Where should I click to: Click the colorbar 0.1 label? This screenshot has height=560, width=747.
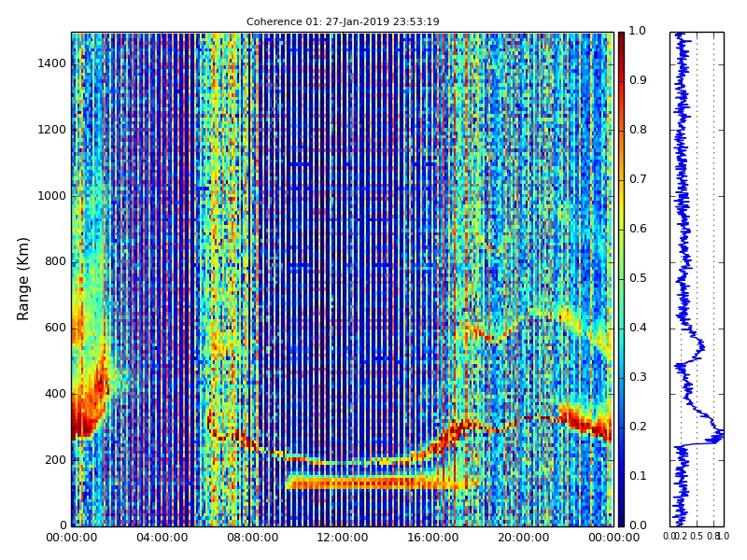pyautogui.click(x=638, y=476)
